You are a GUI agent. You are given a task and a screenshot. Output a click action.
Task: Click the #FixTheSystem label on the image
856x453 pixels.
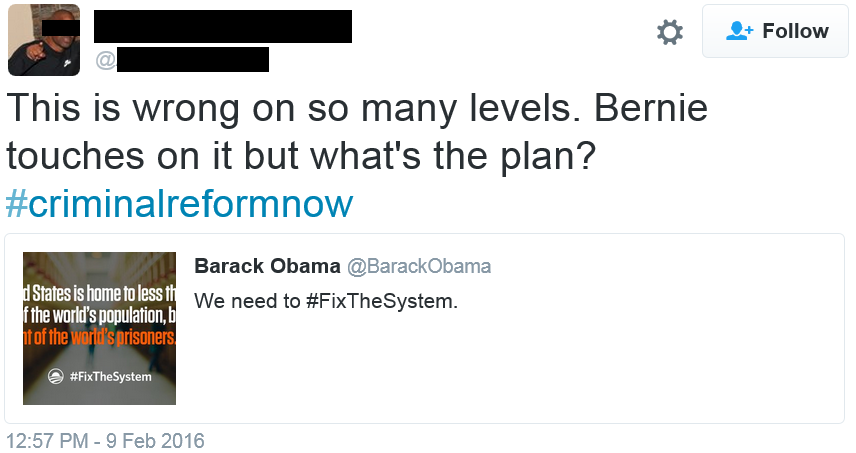click(110, 377)
